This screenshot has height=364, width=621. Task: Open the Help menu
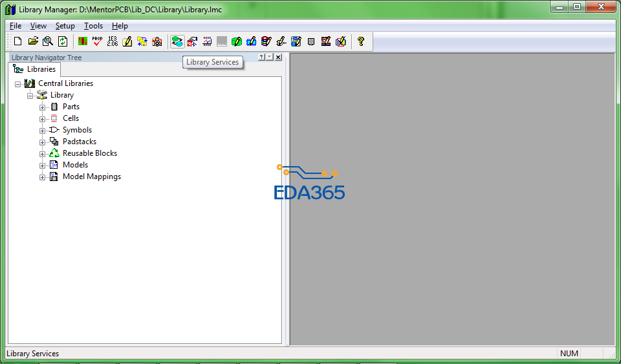click(120, 26)
